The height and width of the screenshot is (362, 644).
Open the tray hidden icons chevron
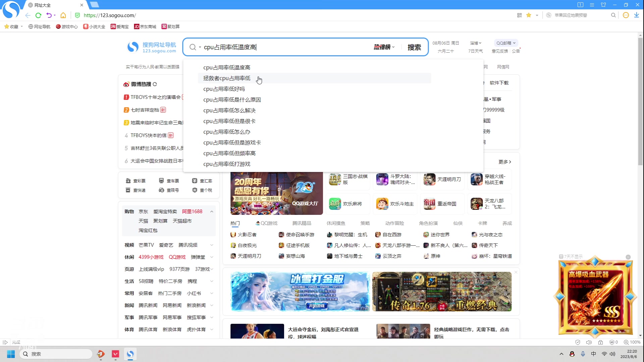(x=561, y=354)
